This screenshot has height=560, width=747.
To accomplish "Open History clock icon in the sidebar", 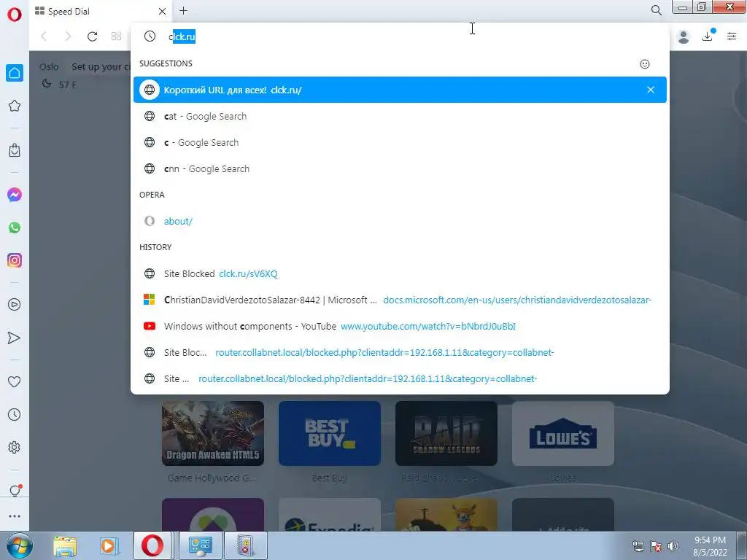I will click(15, 414).
